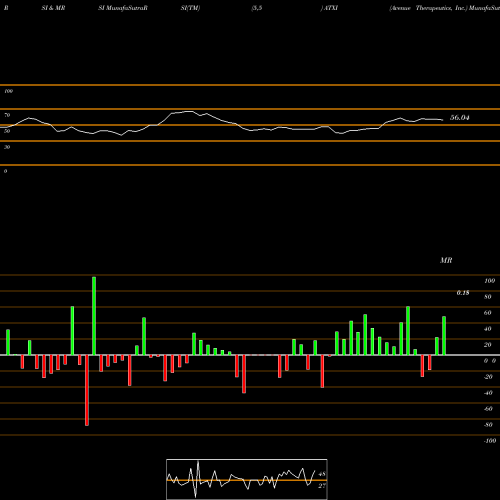The width and height of the screenshot is (500, 500).
Task: Click the RSI value 56.04 label
Action: (460, 118)
